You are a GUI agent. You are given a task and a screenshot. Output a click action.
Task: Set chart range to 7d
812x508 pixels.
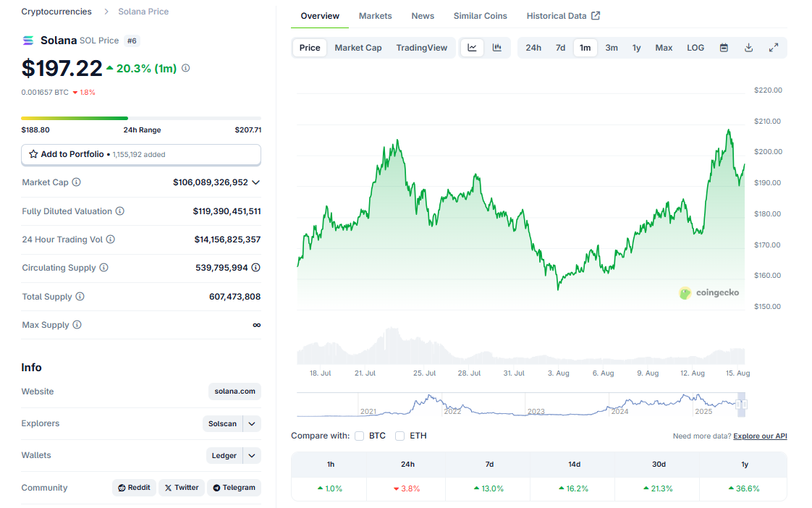point(560,48)
